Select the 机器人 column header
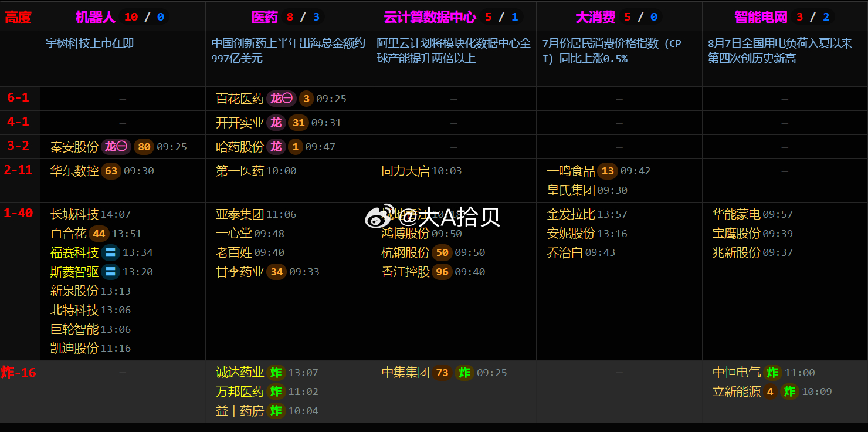This screenshot has width=868, height=432. (96, 17)
